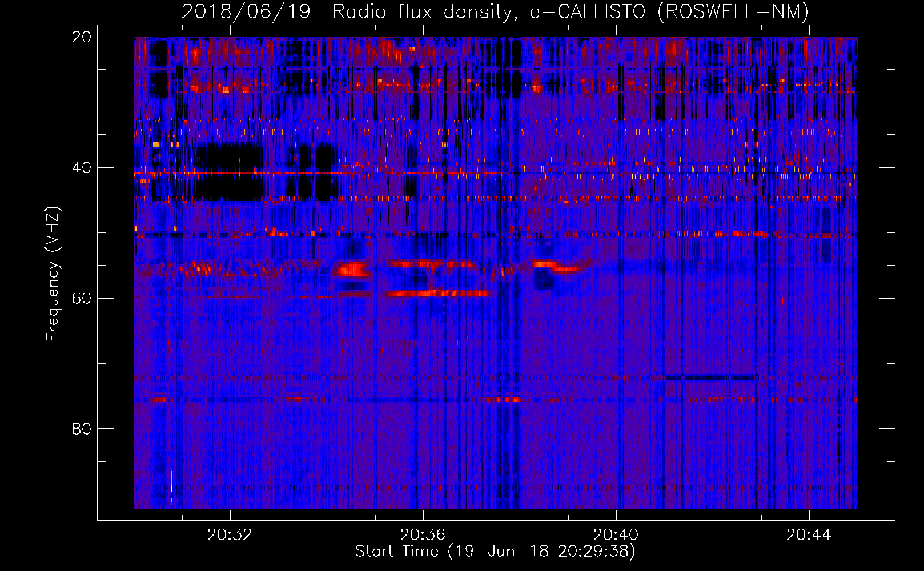The width and height of the screenshot is (924, 571).
Task: Click the 20:32 time tick label
Action: click(230, 535)
